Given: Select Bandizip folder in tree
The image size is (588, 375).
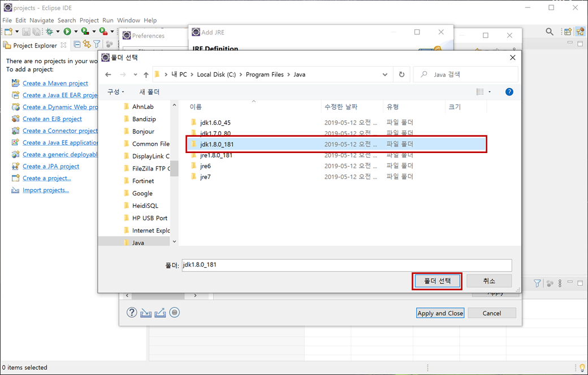Looking at the screenshot, I should pyautogui.click(x=144, y=119).
